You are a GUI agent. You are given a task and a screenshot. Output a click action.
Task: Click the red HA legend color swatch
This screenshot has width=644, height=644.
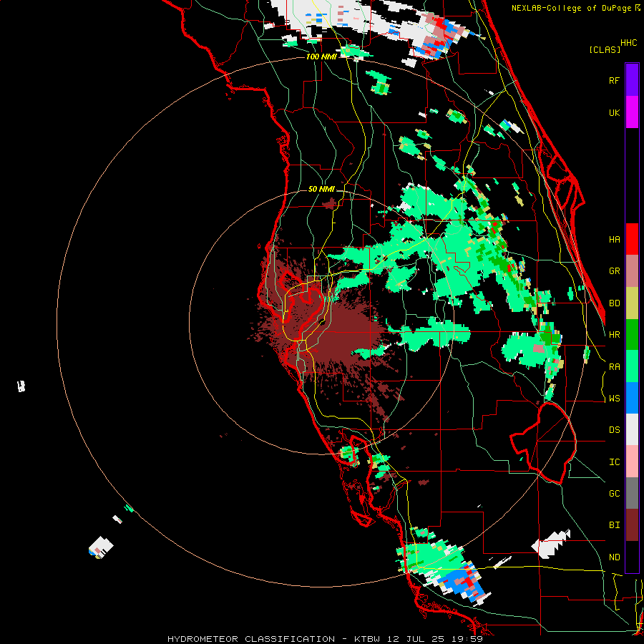pos(632,239)
